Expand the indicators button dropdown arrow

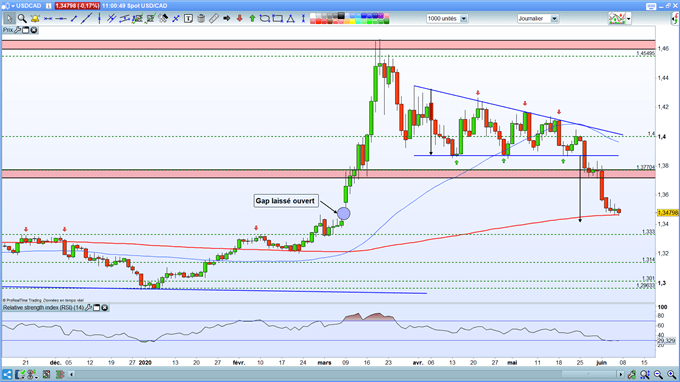(x=629, y=19)
